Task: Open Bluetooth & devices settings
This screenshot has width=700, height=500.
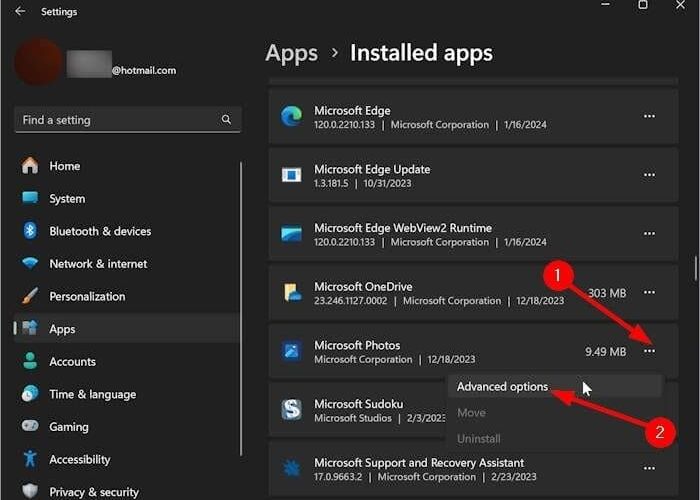Action: click(x=126, y=231)
